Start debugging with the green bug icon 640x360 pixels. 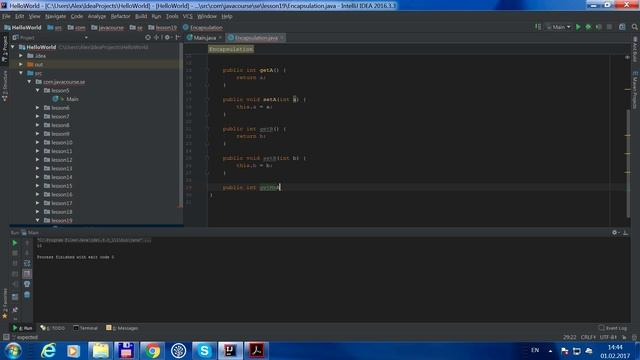coord(588,27)
